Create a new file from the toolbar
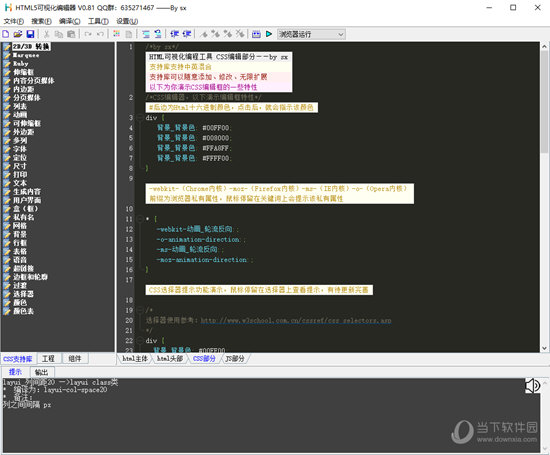The width and height of the screenshot is (550, 455). 6,34
